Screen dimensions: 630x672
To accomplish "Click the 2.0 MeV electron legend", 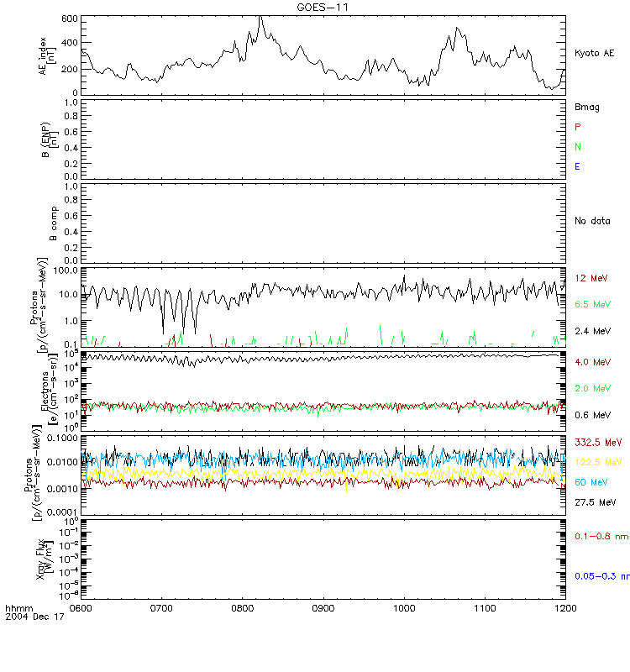I will point(593,389).
